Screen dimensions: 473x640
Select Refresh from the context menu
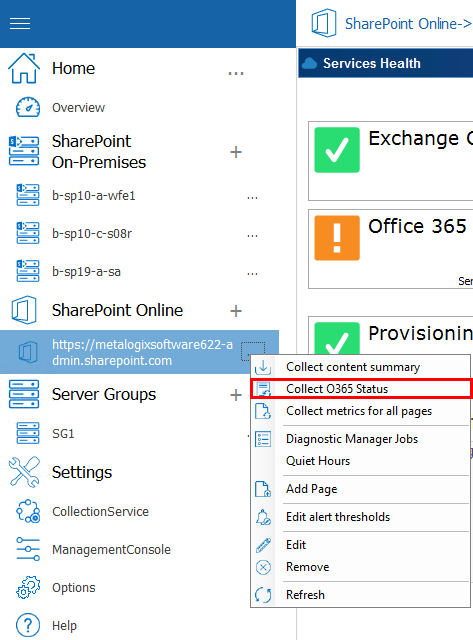coord(361,595)
